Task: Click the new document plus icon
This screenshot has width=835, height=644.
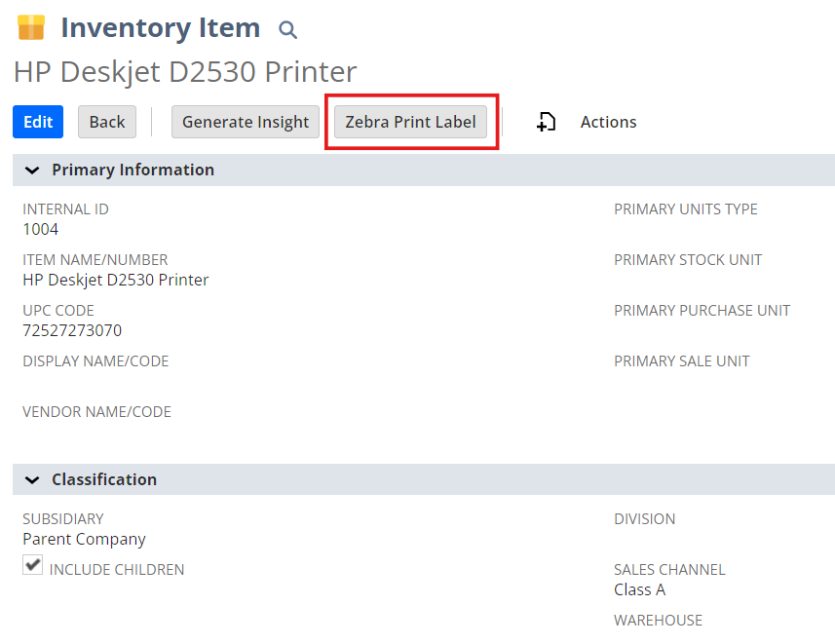Action: coord(546,122)
